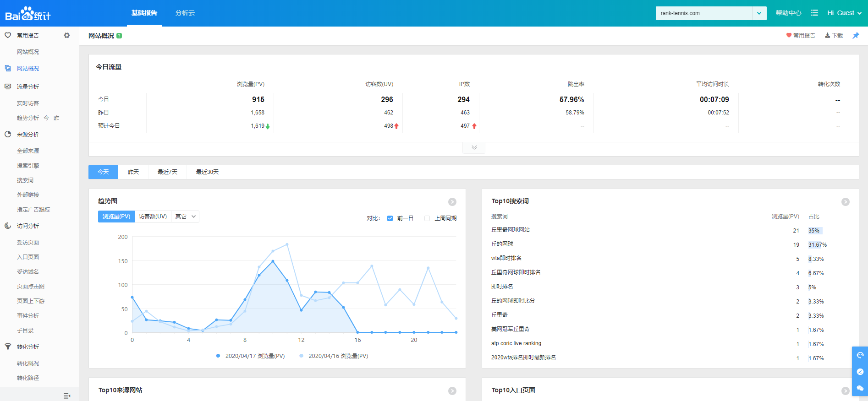The height and width of the screenshot is (401, 868).
Task: Open Top10入口页面 details arrow icon
Action: tap(846, 391)
